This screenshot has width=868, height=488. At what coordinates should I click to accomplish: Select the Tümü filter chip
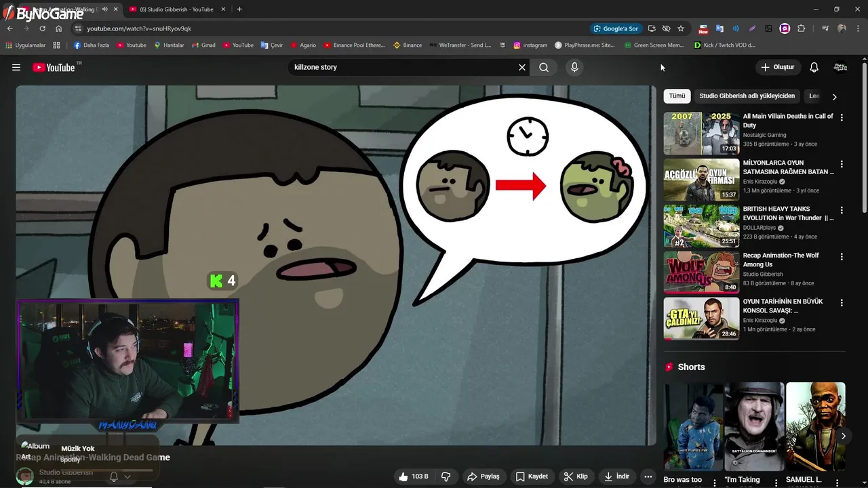tap(677, 96)
